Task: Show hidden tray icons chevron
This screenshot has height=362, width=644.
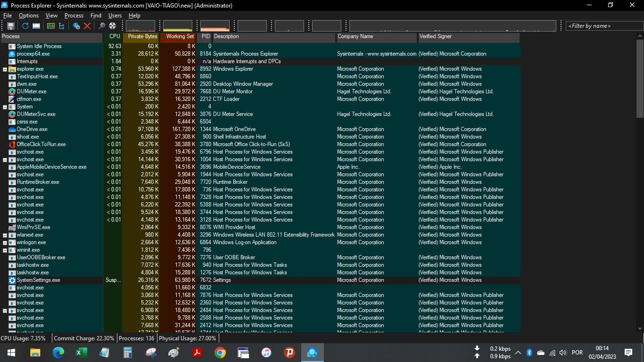Action: tap(518, 353)
